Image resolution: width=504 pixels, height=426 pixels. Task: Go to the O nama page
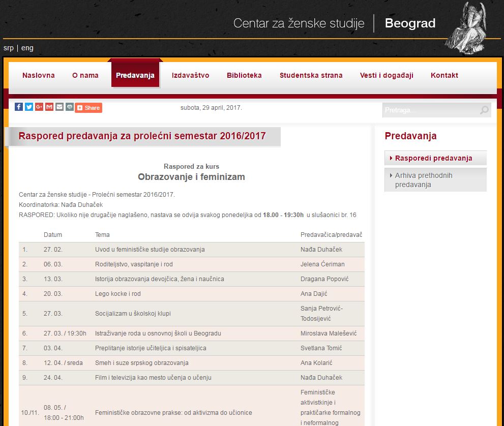(x=85, y=75)
